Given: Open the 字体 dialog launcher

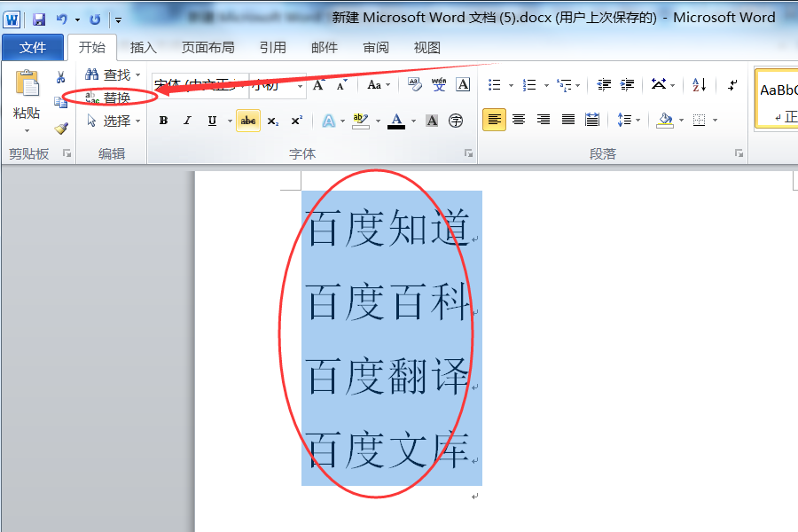Looking at the screenshot, I should pos(469,153).
